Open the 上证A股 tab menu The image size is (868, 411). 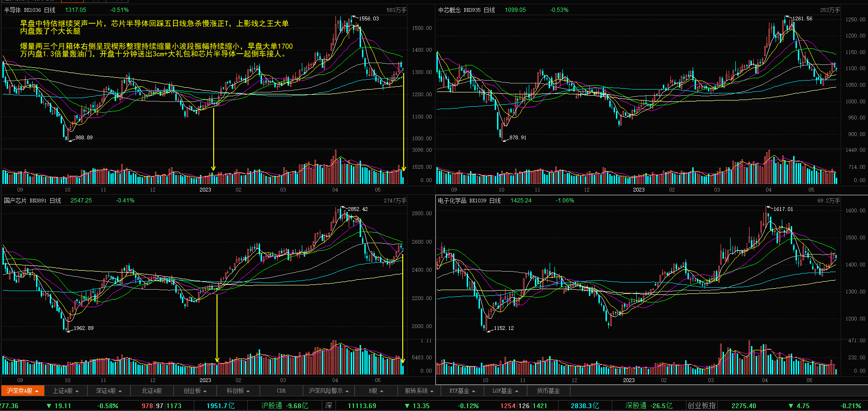pos(65,391)
